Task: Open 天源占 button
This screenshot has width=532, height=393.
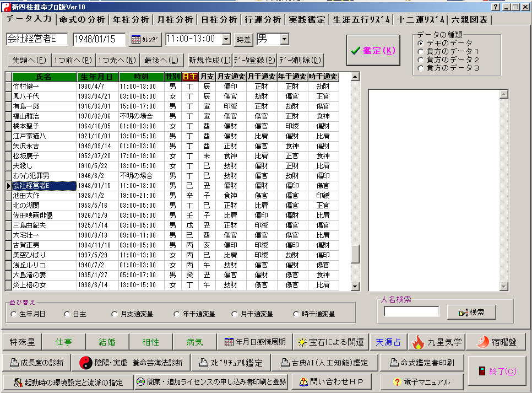Action: point(388,342)
